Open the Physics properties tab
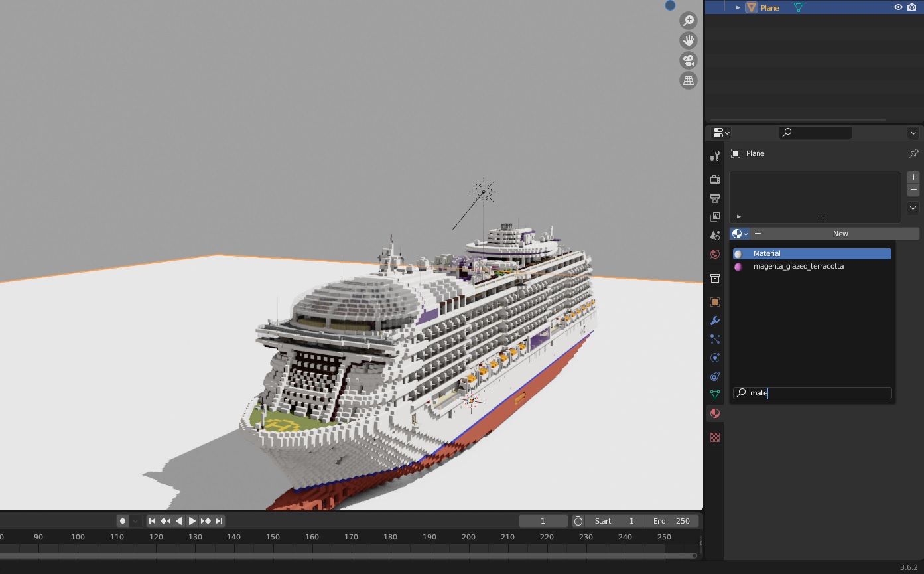Screen dimensions: 924x574 714,358
